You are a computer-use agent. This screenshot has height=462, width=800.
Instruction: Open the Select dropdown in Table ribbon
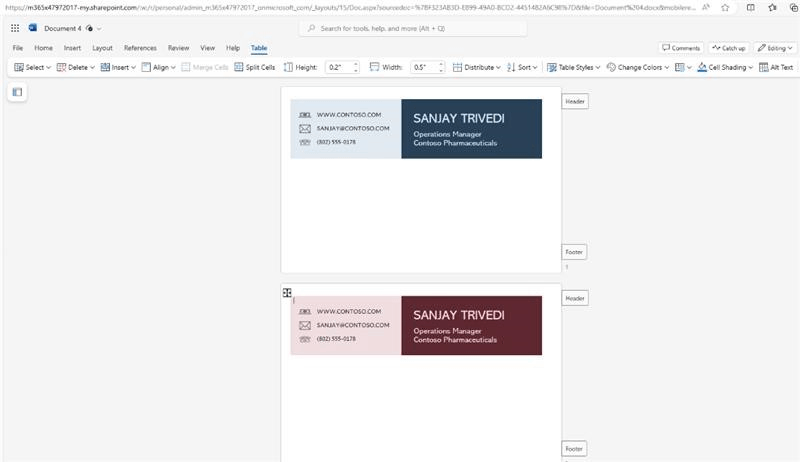click(33, 67)
